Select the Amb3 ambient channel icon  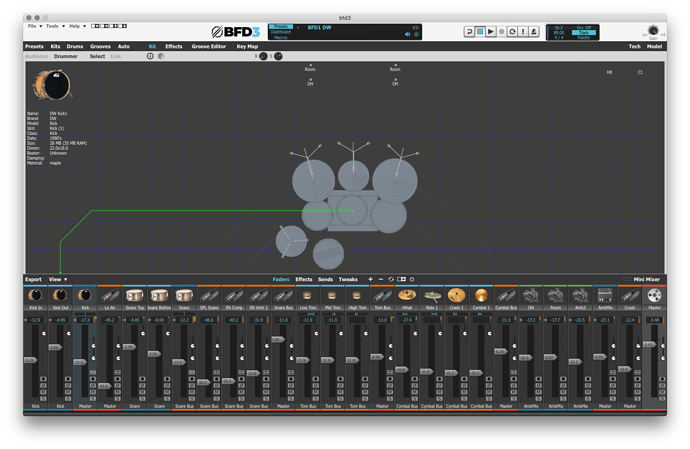pos(580,295)
